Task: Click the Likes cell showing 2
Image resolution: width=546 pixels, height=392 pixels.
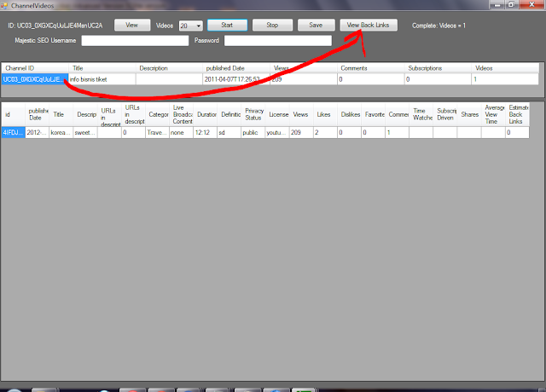Action: pos(325,133)
